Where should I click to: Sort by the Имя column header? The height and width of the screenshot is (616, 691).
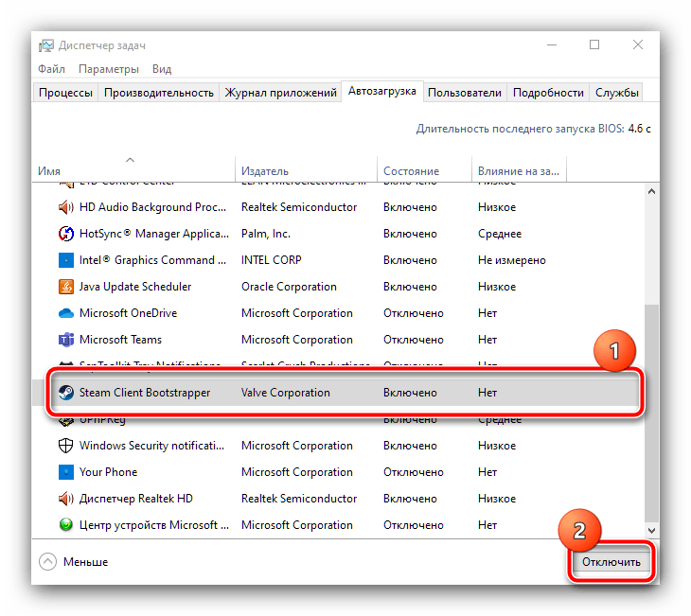[134, 168]
